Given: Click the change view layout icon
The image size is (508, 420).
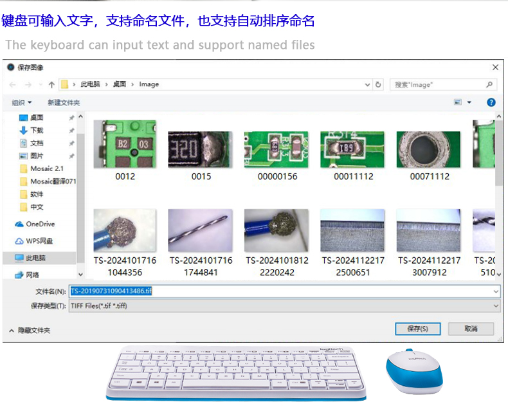Looking at the screenshot, I should click(458, 102).
